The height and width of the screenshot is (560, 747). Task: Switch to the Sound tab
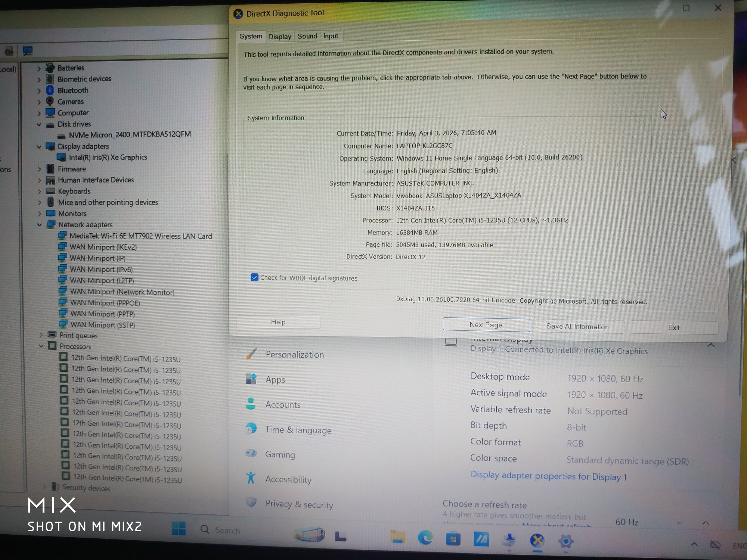pos(307,36)
